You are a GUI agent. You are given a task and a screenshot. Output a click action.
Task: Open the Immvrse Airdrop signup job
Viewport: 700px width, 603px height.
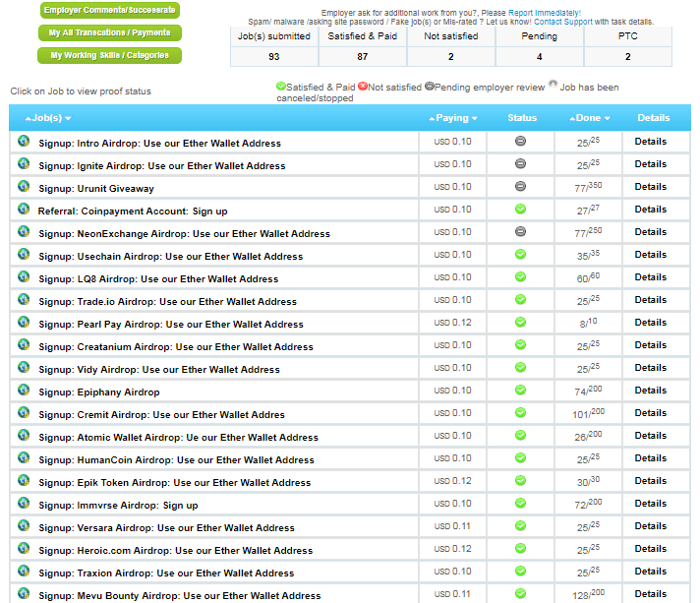[x=118, y=506]
